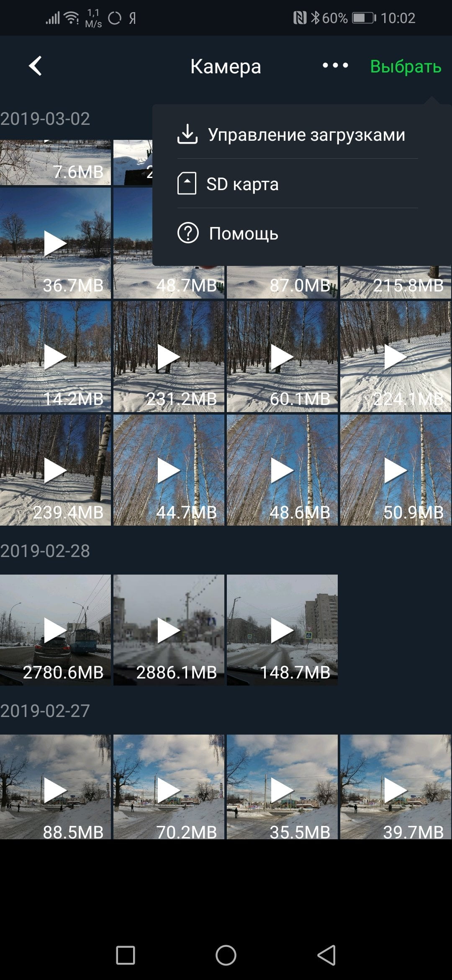Image resolution: width=452 pixels, height=980 pixels.
Task: Open the three-dot overflow menu
Action: (x=335, y=66)
